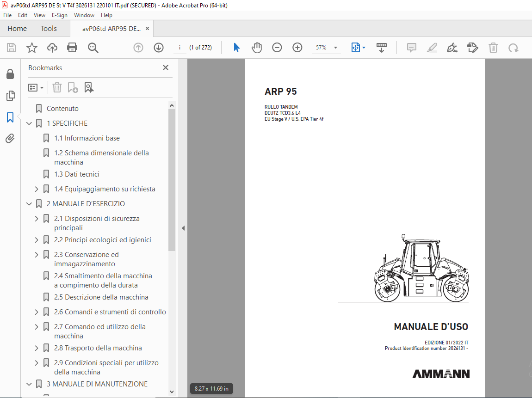This screenshot has height=398, width=532.
Task: Open the Edit menu
Action: (x=23, y=15)
